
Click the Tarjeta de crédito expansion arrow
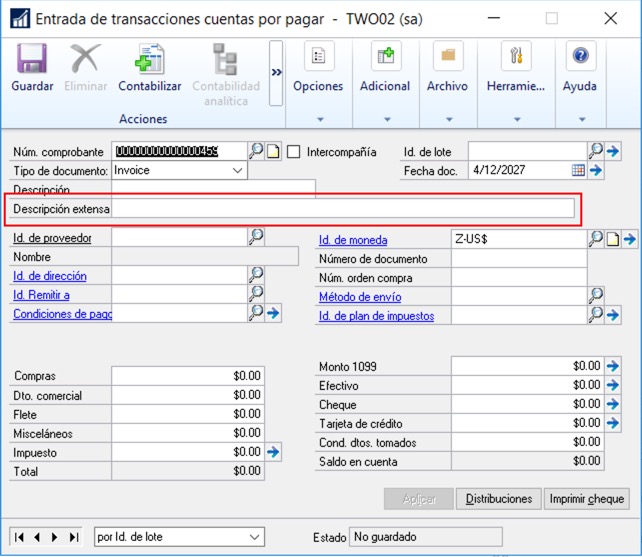613,423
